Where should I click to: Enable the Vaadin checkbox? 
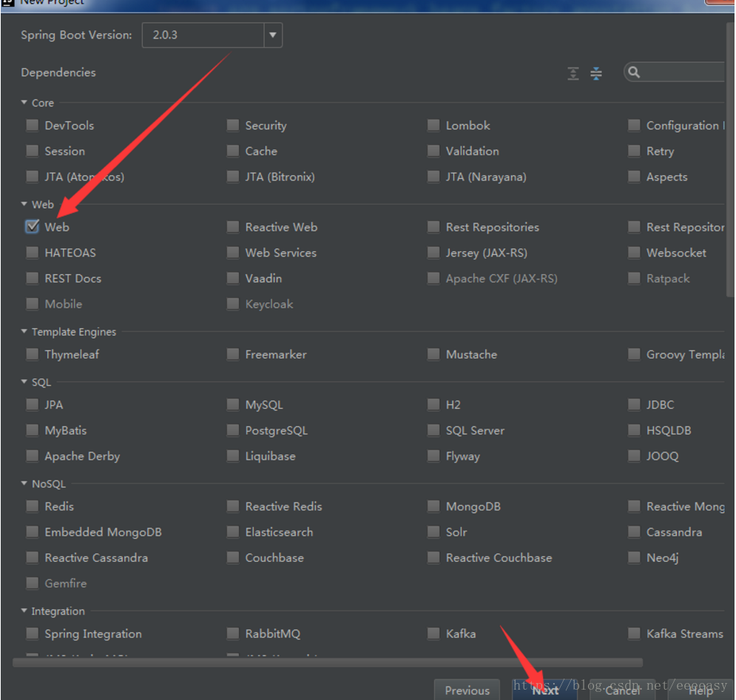coord(233,278)
